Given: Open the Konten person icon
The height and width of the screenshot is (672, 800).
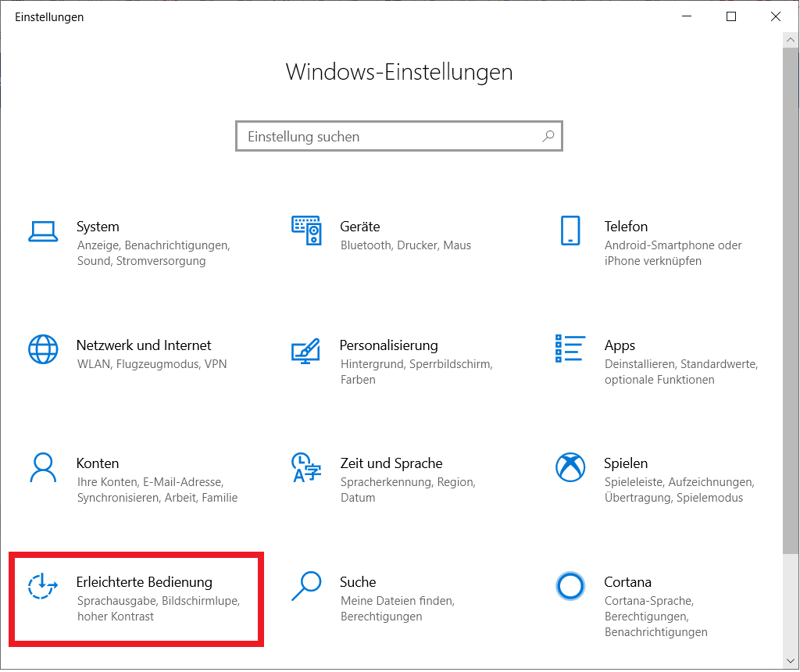Looking at the screenshot, I should [x=43, y=467].
